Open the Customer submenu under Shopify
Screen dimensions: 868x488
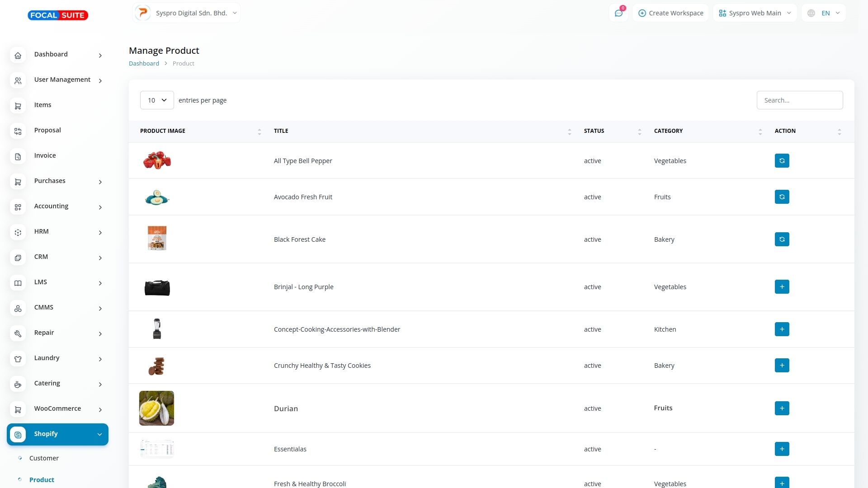(x=44, y=458)
